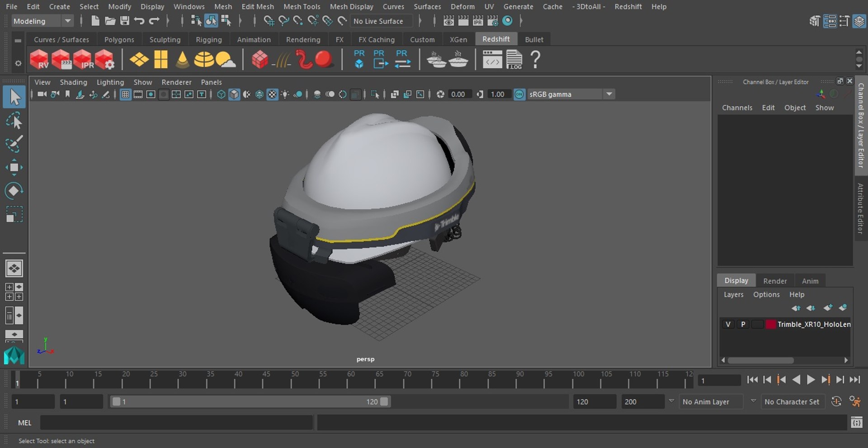The image size is (868, 448).
Task: Activate the Lasso Select tool
Action: pos(14,121)
